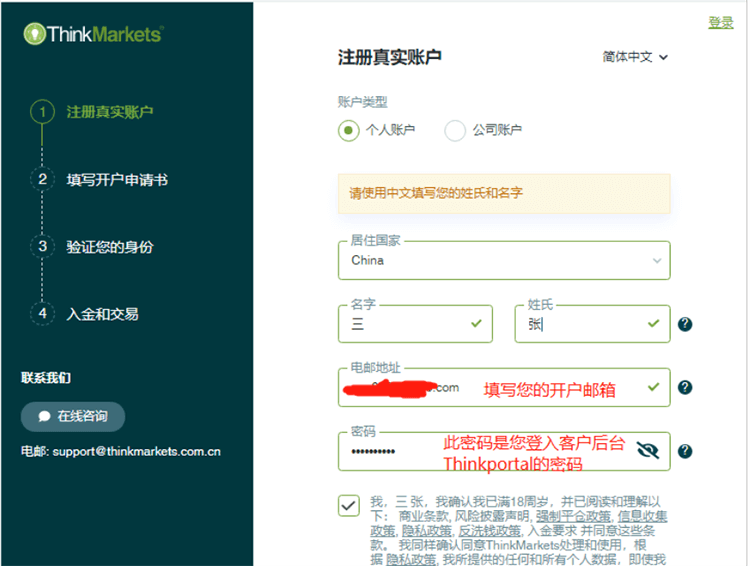Open help icon beside email field
750x566 pixels.
pos(685,387)
